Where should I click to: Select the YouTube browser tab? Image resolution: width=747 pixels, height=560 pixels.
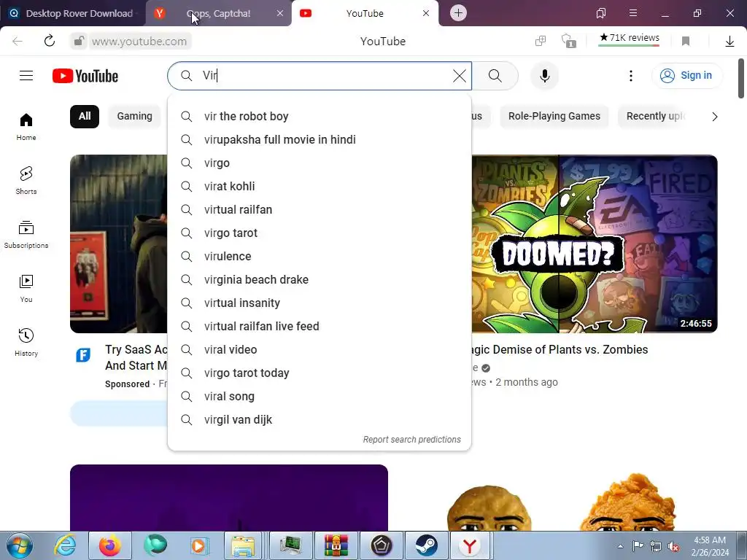[x=365, y=13]
